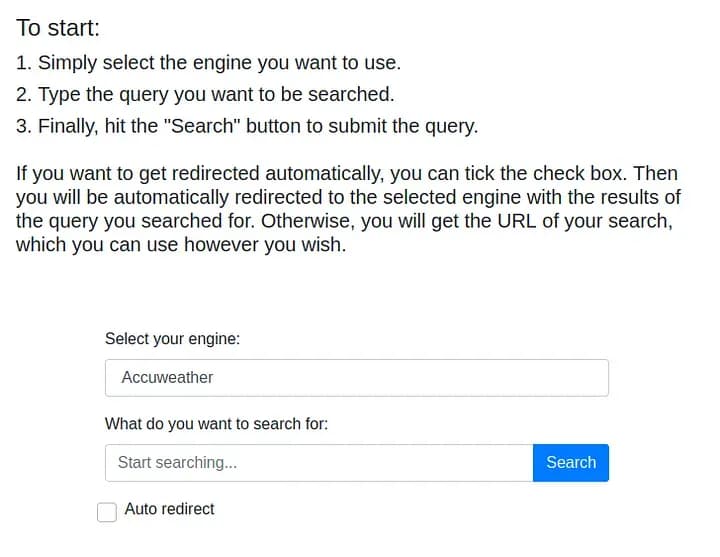Click the 'Auto redirect' label text
This screenshot has width=720, height=557.
[x=169, y=509]
